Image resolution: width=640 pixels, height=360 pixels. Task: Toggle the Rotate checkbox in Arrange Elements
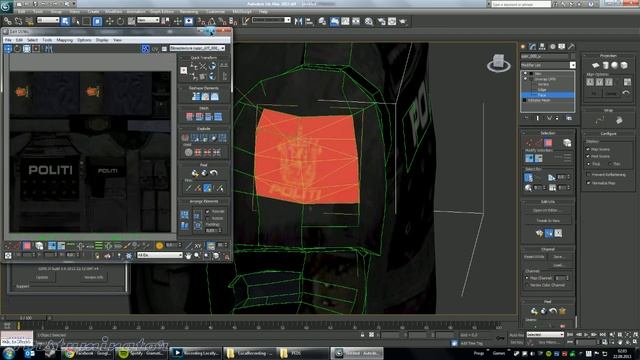point(207,218)
